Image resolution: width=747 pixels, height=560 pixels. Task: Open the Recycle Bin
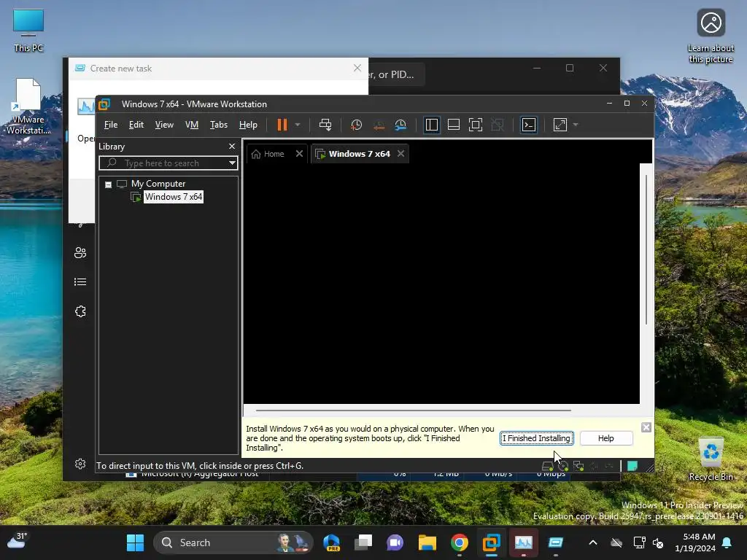tap(711, 459)
